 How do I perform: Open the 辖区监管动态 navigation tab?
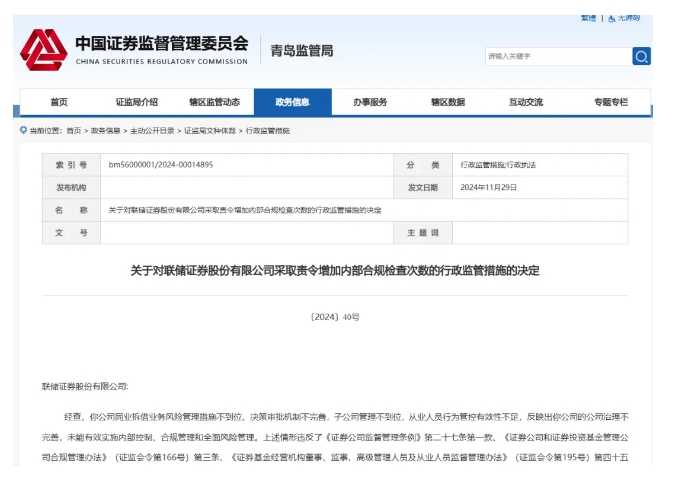click(x=215, y=102)
